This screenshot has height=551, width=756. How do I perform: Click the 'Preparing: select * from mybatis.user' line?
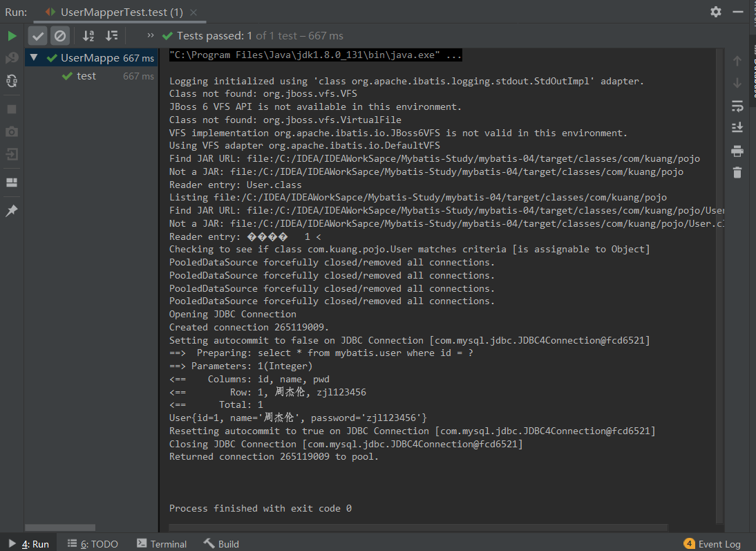[321, 353]
